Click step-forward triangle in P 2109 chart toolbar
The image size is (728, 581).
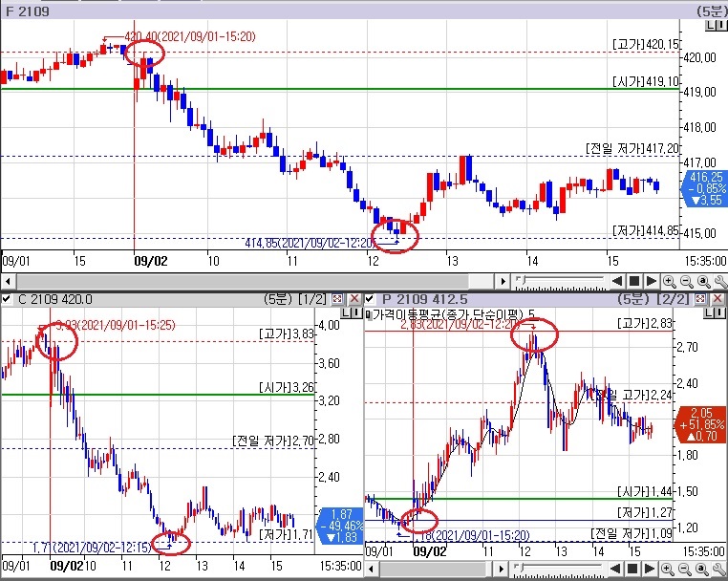point(650,569)
